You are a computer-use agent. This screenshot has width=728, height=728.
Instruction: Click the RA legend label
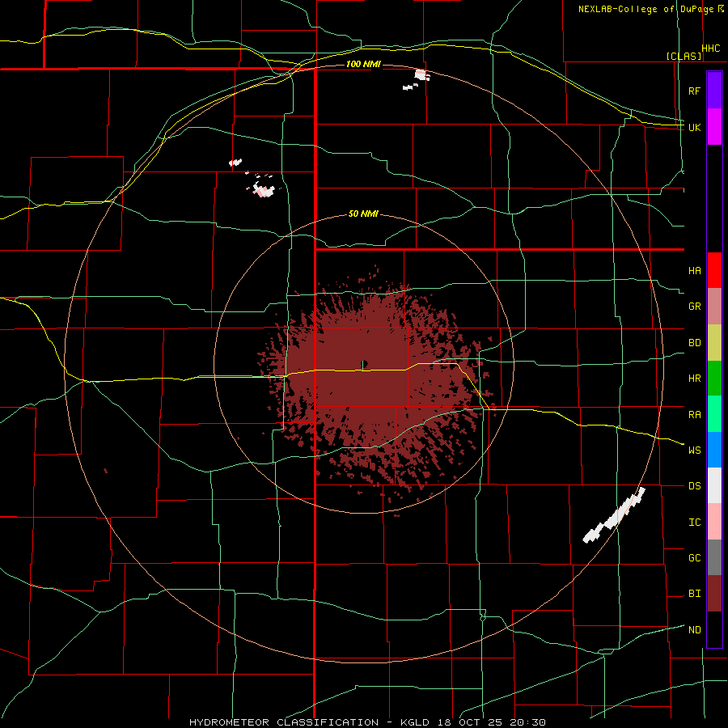tap(695, 415)
